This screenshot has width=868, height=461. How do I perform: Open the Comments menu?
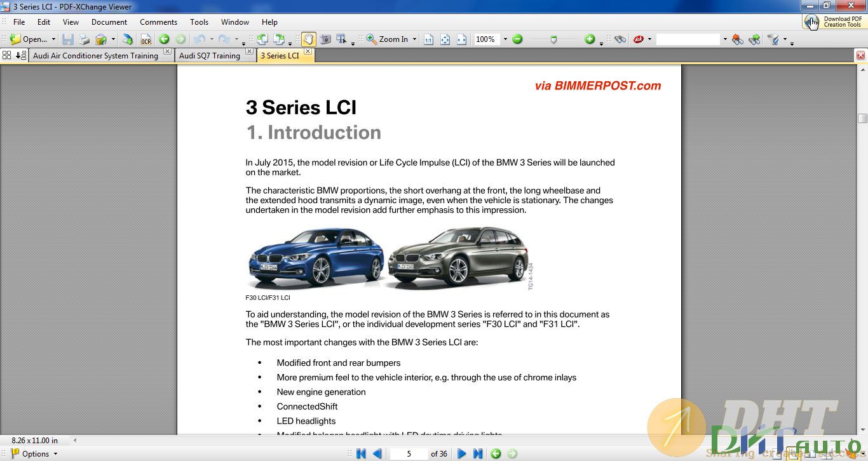(158, 22)
